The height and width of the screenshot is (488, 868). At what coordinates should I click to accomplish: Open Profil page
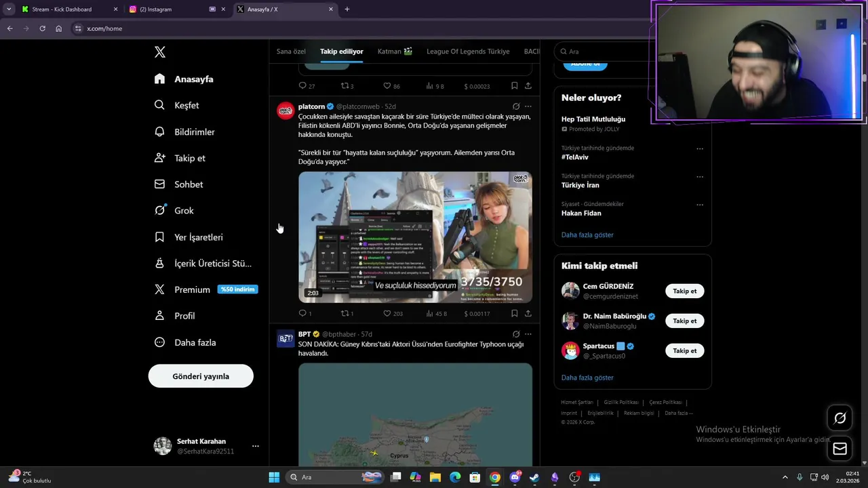pos(174,316)
